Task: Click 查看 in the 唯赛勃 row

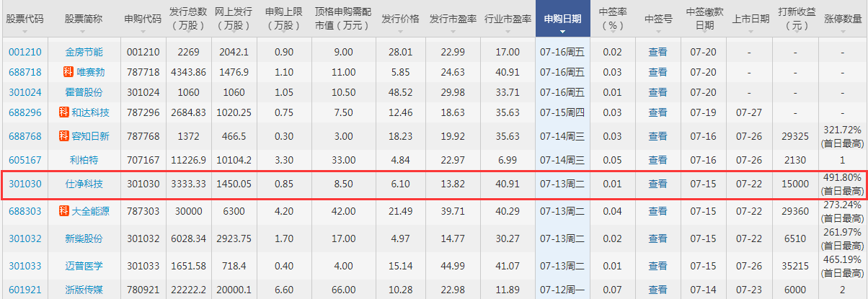Action: 657,72
